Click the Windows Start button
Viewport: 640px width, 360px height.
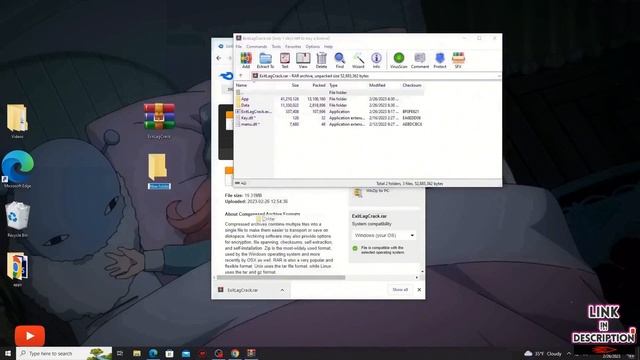click(8, 353)
